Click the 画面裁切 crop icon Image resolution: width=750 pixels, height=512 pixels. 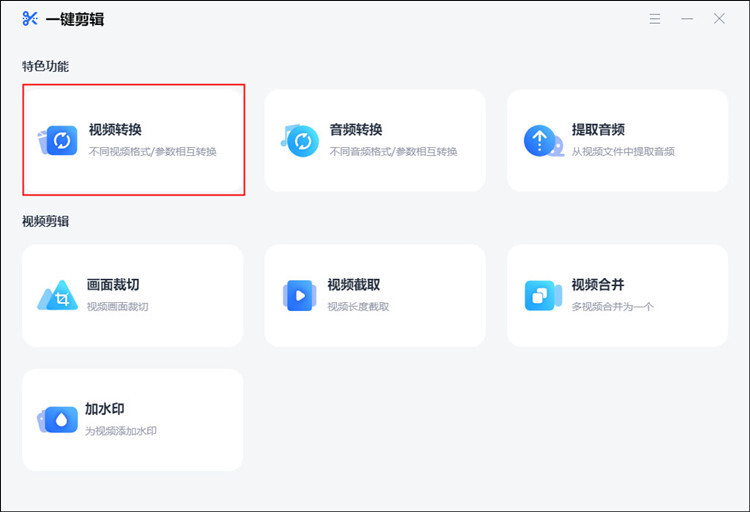(59, 296)
